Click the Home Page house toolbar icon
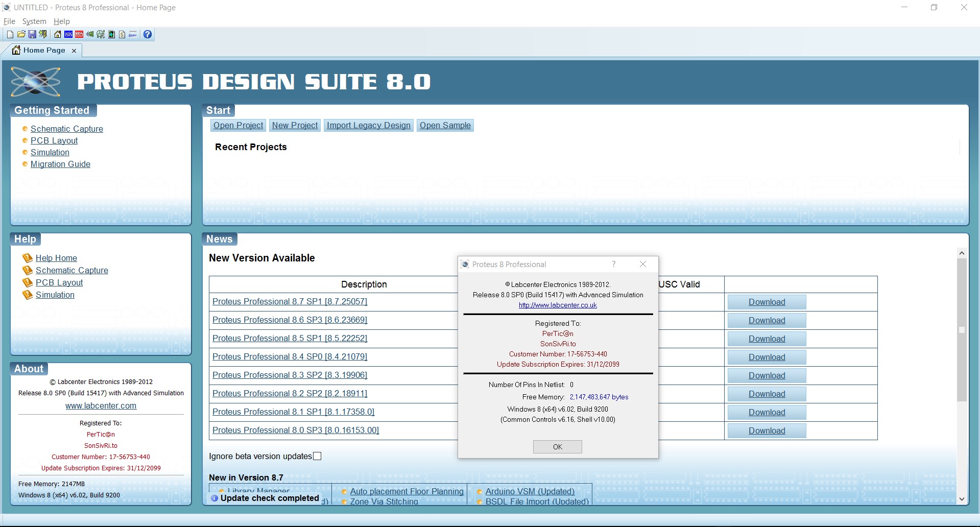This screenshot has height=527, width=980. point(58,34)
